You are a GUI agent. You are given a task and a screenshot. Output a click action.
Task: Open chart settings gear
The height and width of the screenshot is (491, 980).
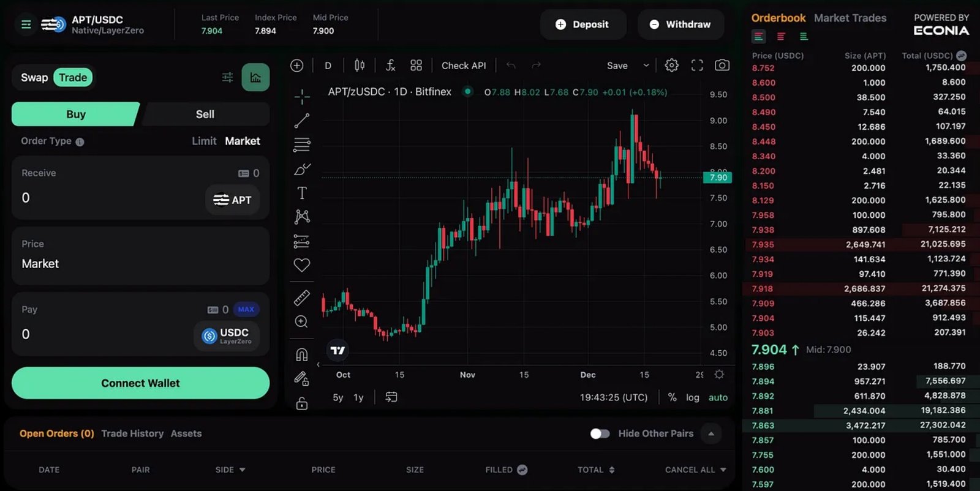click(672, 66)
